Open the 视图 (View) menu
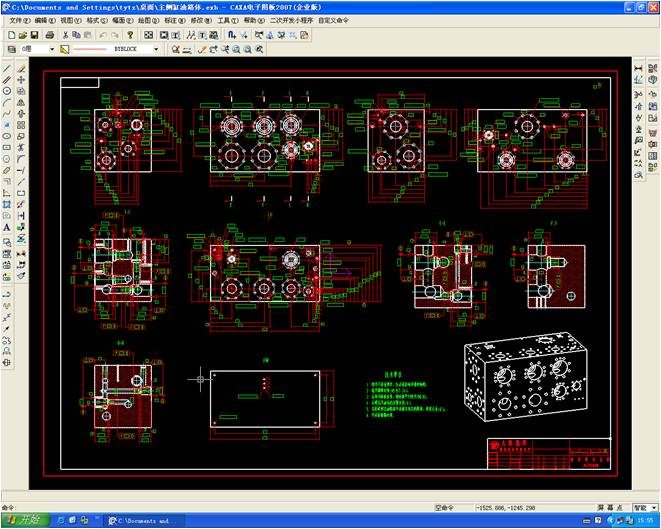 click(70, 20)
